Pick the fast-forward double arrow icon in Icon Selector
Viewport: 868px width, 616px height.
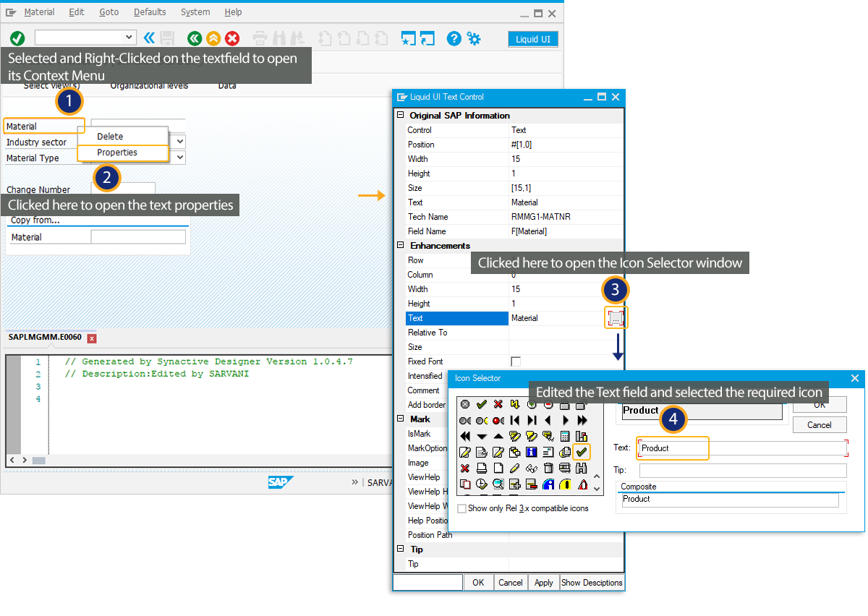point(582,420)
